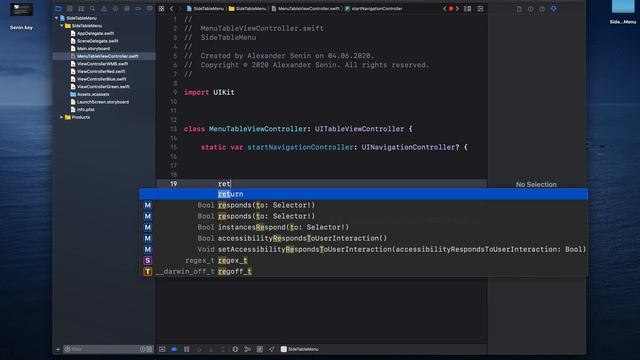The height and width of the screenshot is (360, 640).
Task: Choose the 'regoff_t' typealias completion
Action: pyautogui.click(x=364, y=271)
